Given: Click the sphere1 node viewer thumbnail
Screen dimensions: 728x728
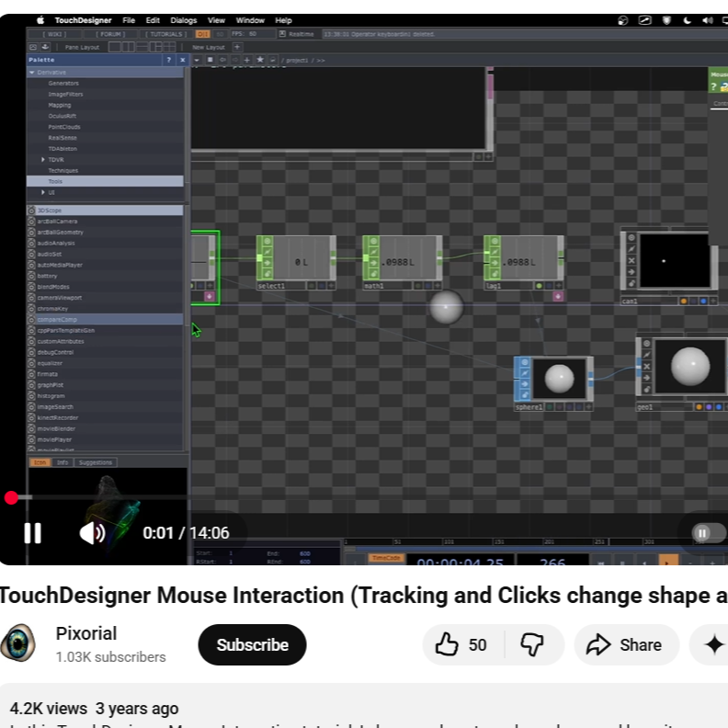Looking at the screenshot, I should coord(559,379).
